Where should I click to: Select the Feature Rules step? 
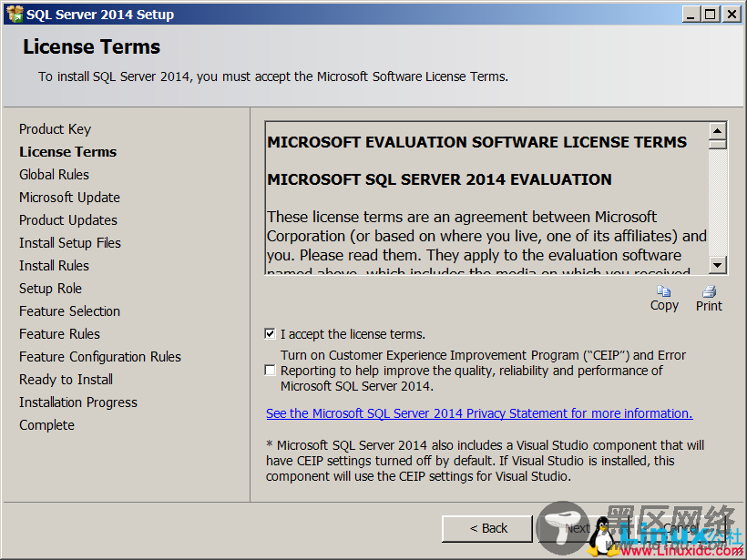tap(59, 334)
